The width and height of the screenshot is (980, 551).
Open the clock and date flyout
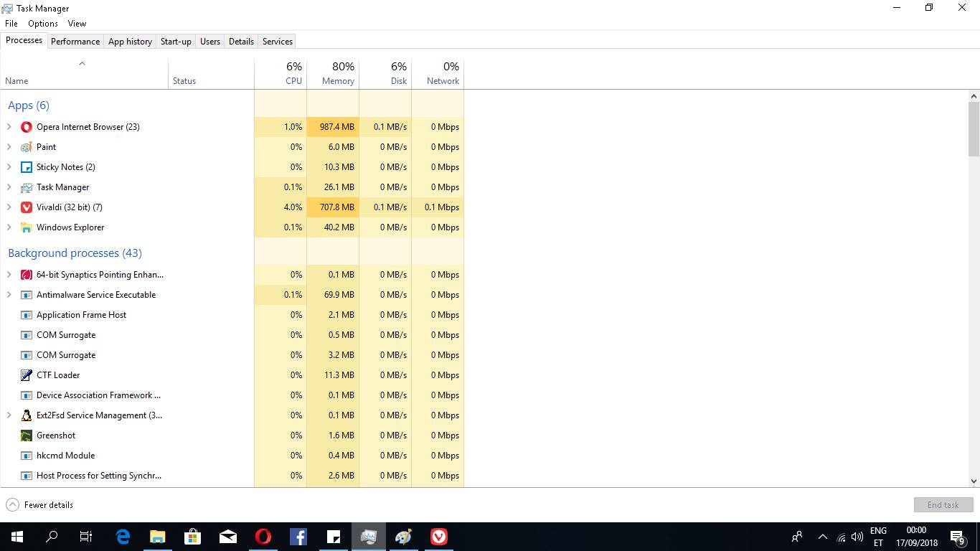[917, 537]
